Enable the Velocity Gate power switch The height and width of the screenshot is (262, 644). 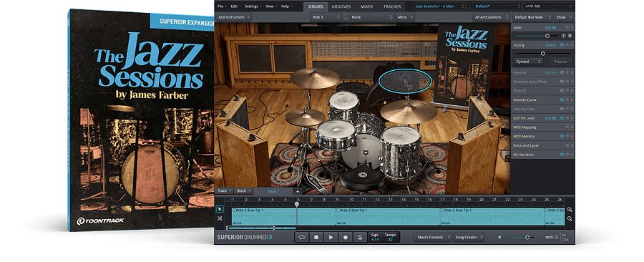[562, 109]
